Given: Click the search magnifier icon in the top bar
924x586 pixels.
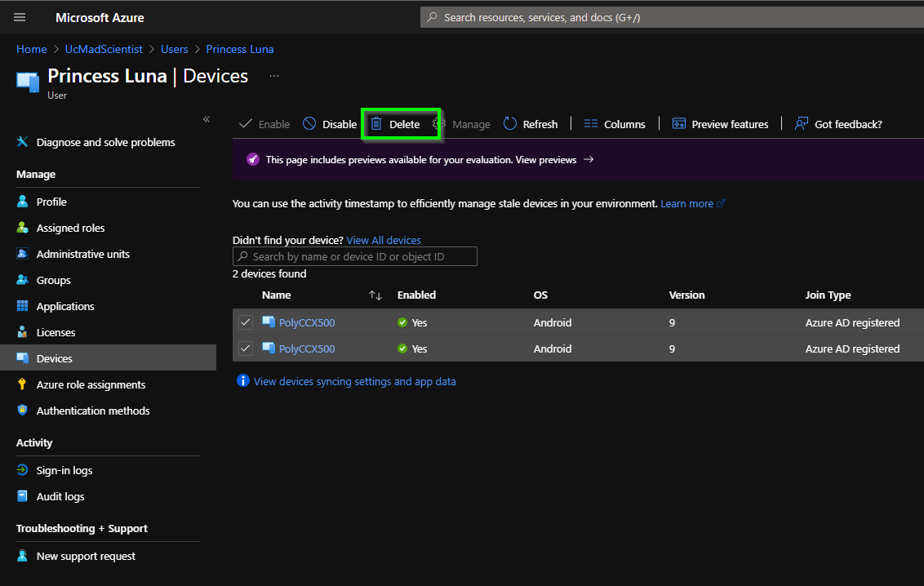Looking at the screenshot, I should pyautogui.click(x=432, y=17).
